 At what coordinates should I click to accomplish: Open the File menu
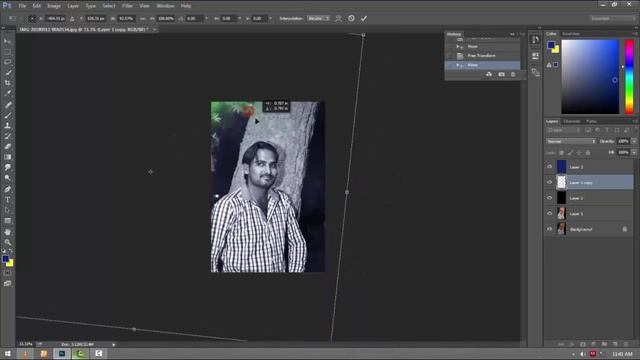(22, 6)
